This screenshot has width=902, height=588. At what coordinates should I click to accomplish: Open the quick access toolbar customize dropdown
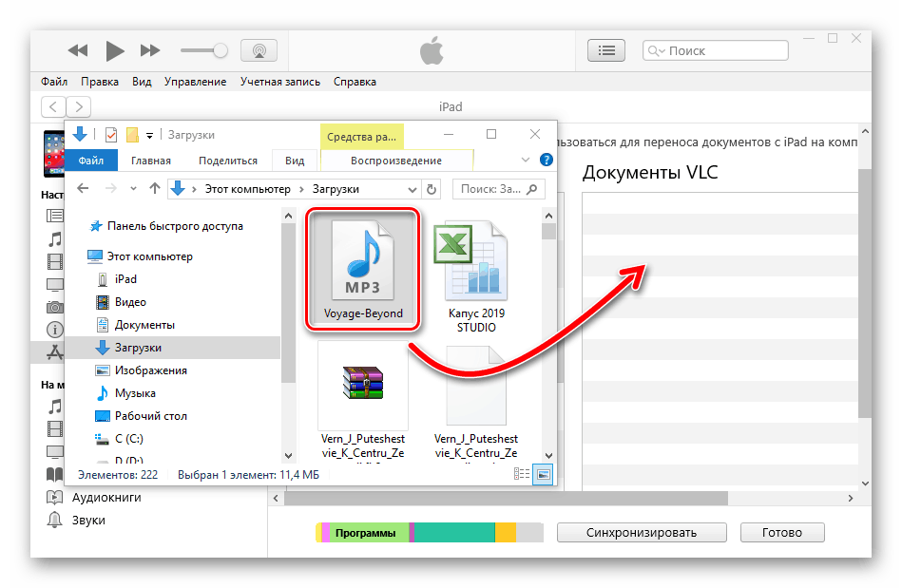[149, 136]
